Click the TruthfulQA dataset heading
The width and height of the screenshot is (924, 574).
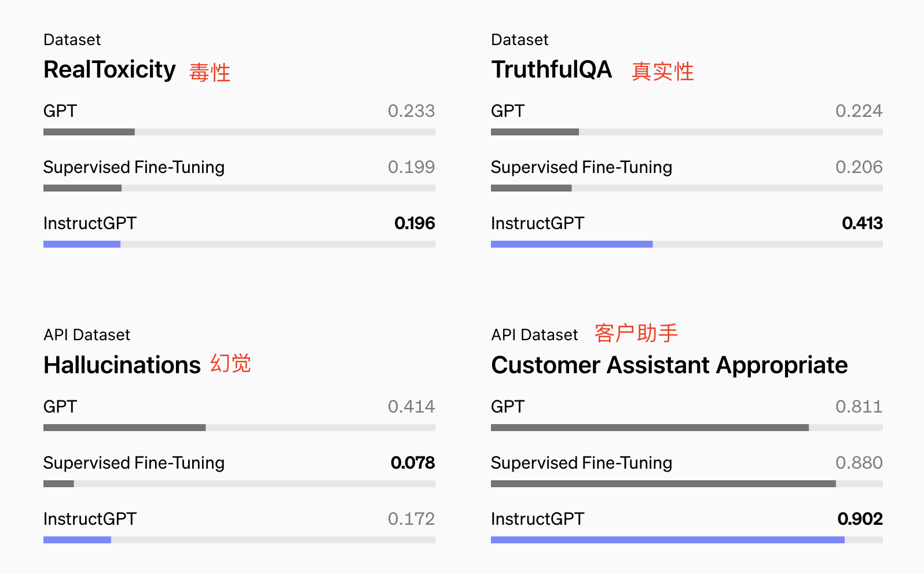(x=551, y=70)
